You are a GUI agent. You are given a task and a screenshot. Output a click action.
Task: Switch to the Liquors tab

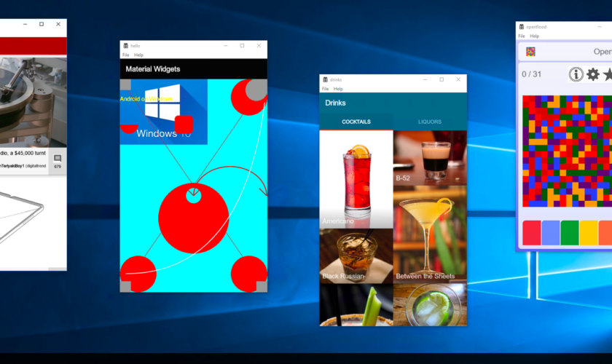(x=429, y=122)
